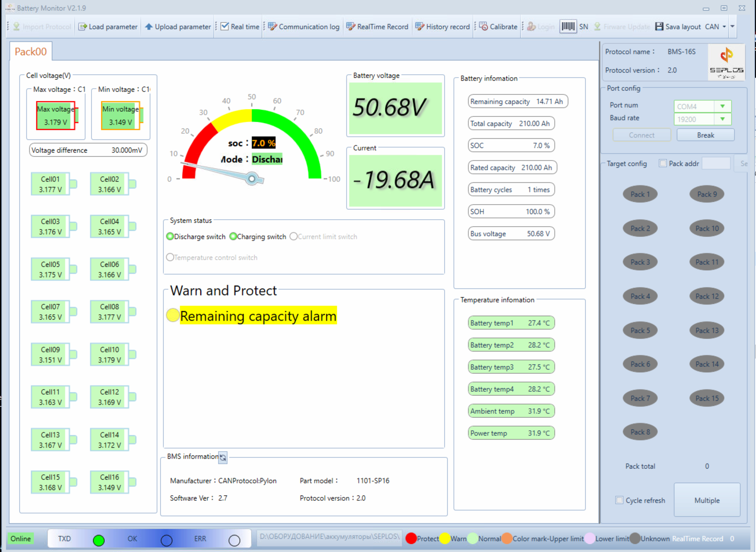Click the Calibrate icon
The image size is (756, 552).
coord(483,27)
